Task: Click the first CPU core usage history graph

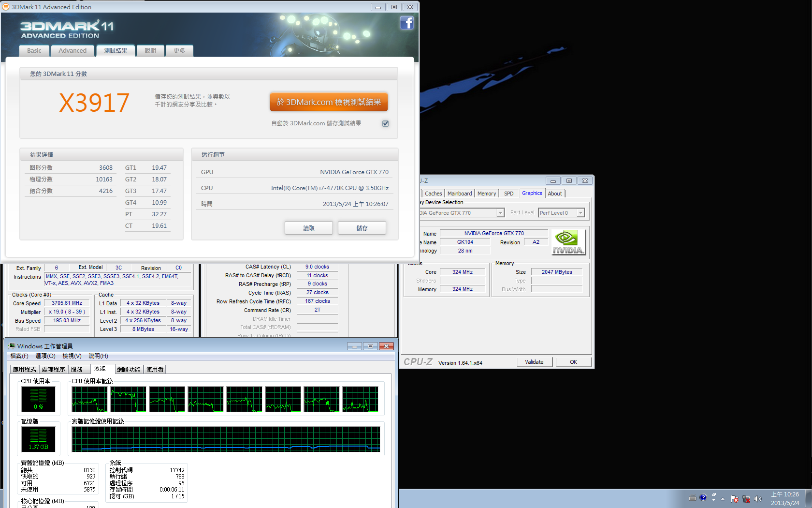Action: click(x=90, y=399)
